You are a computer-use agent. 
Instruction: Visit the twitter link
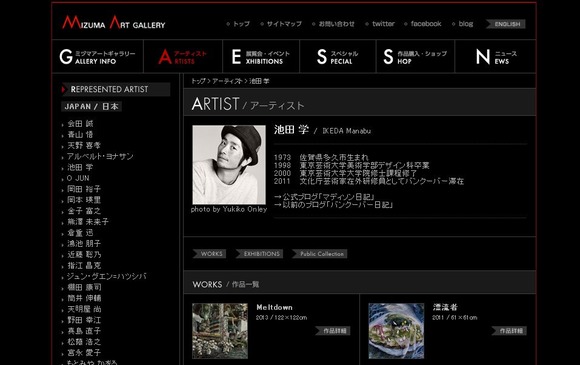click(383, 24)
